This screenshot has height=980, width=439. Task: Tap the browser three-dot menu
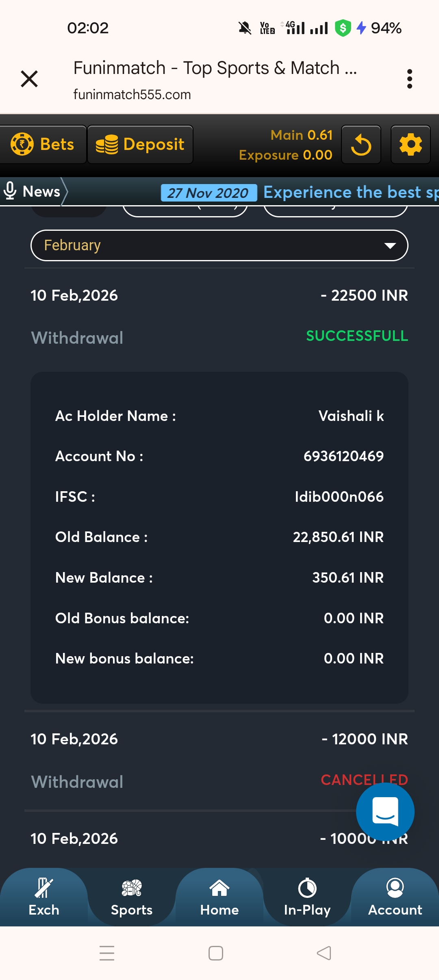point(410,79)
